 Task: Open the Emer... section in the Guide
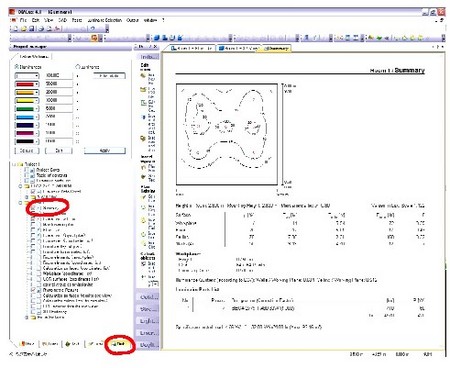click(148, 333)
